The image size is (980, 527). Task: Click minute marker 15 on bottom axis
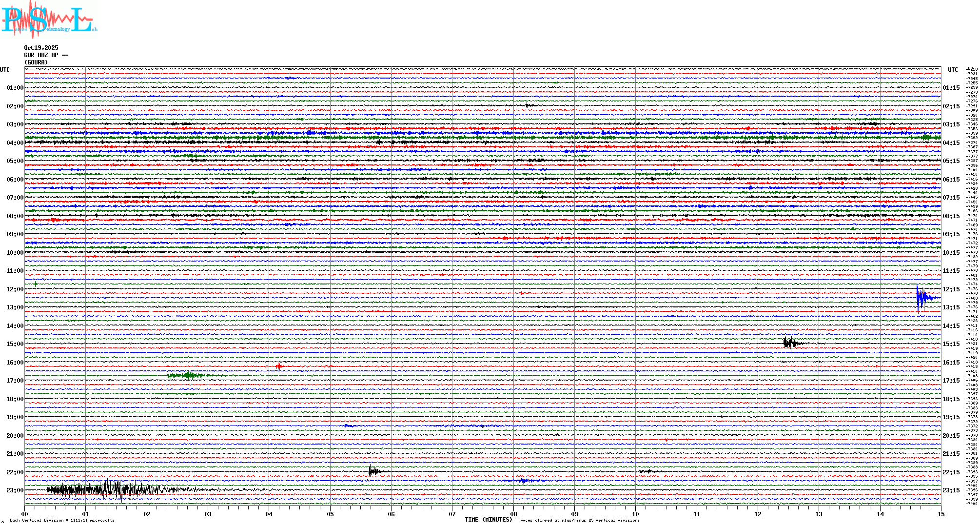point(941,514)
